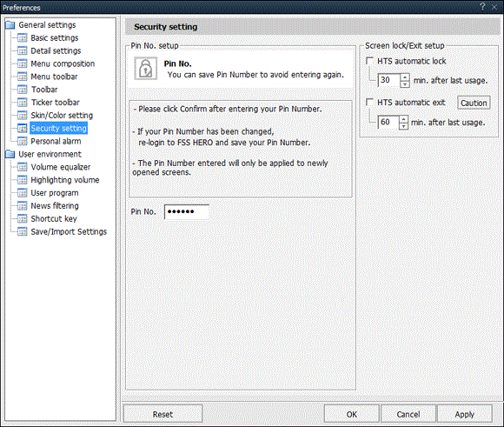Image resolution: width=504 pixels, height=427 pixels.
Task: Select Volume equalizer in the tree
Action: (61, 167)
